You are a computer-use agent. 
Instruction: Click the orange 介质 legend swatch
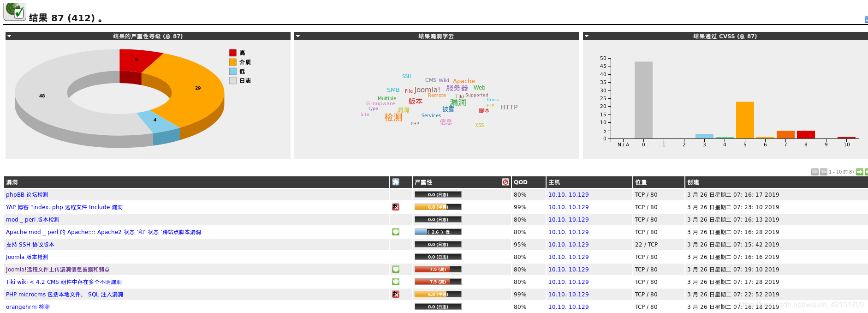(233, 62)
